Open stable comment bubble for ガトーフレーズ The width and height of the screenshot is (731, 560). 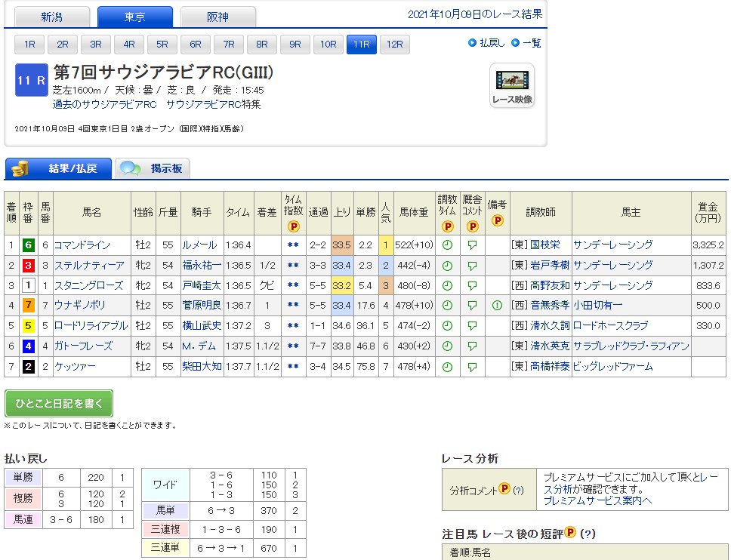(473, 346)
